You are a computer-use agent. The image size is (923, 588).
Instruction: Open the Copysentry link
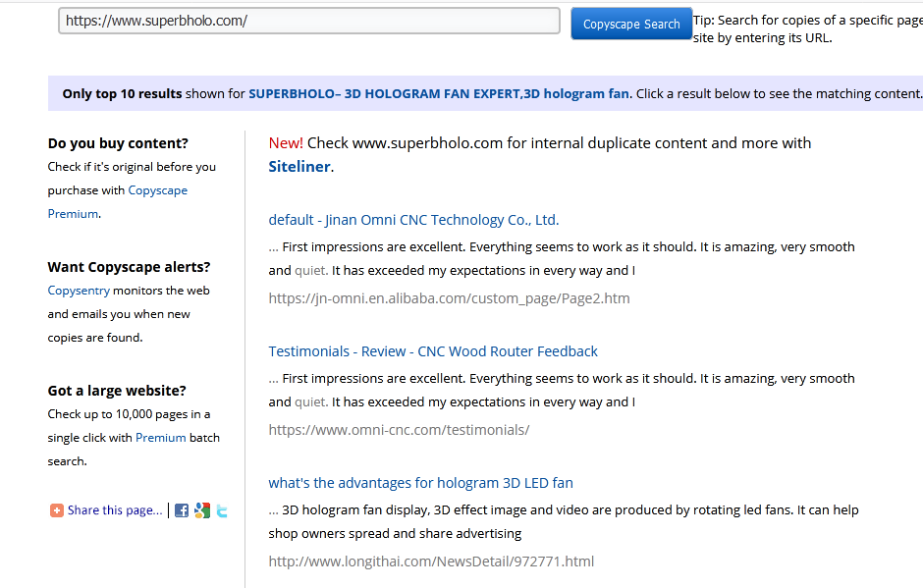pos(79,291)
